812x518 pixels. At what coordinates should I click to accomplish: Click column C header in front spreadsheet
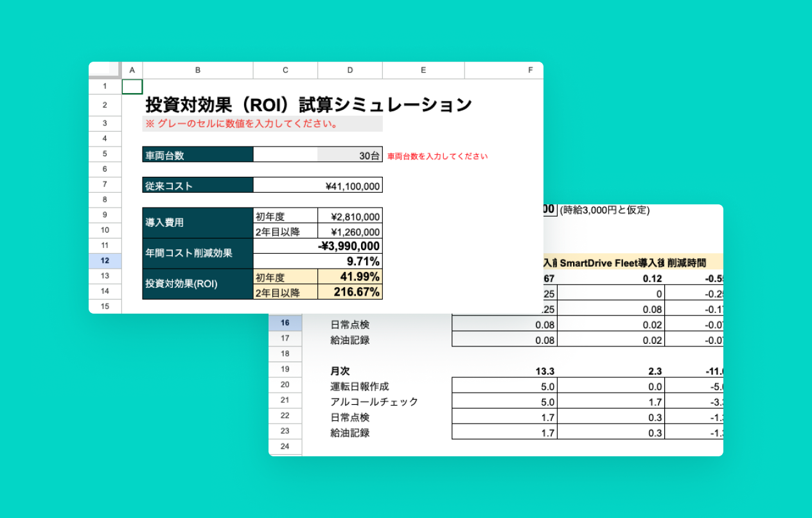point(285,70)
